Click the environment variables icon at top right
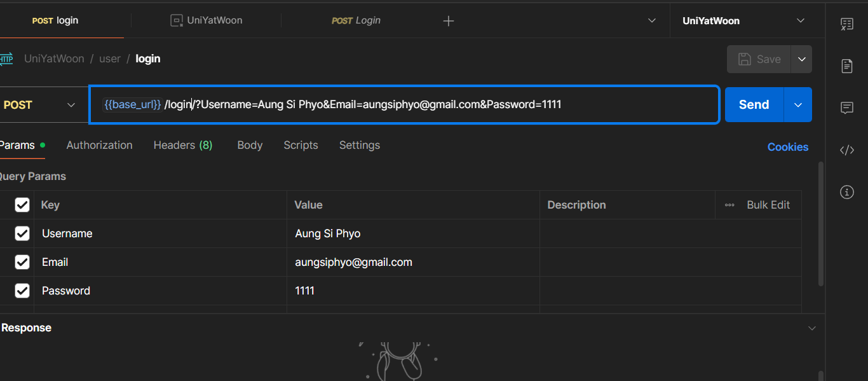This screenshot has width=868, height=381. pyautogui.click(x=846, y=24)
